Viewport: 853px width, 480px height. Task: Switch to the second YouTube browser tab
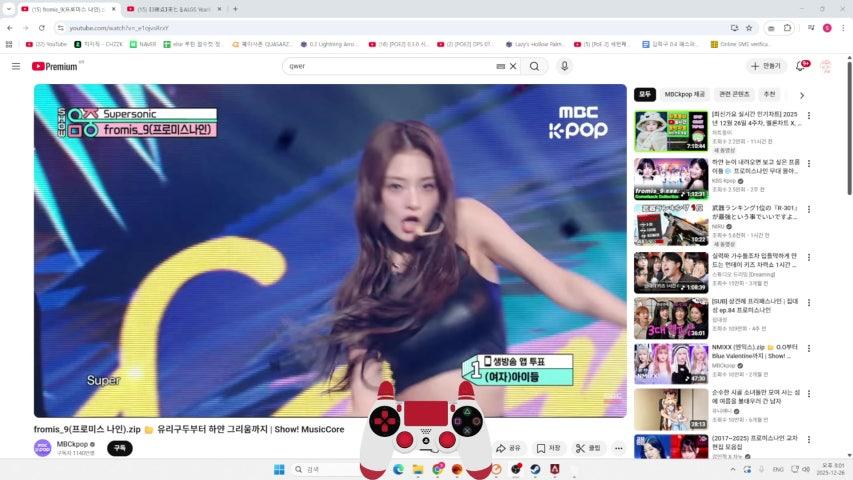coord(174,9)
